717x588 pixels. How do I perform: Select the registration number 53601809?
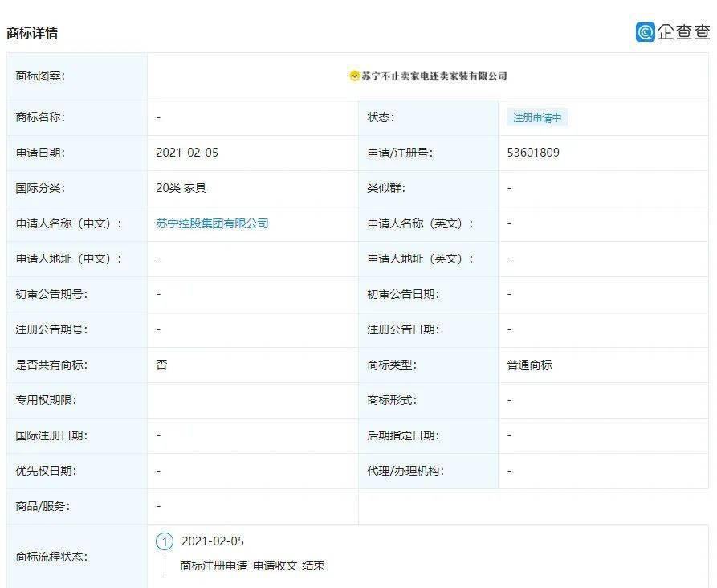click(533, 153)
